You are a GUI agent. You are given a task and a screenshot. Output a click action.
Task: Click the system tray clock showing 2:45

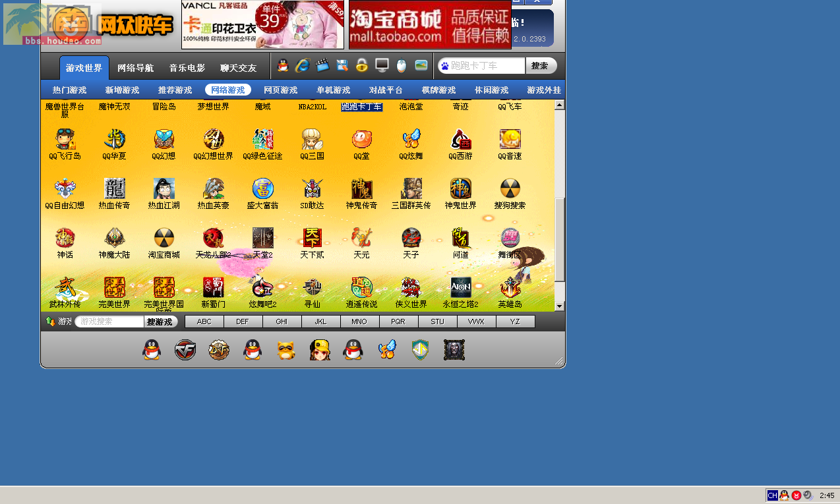coord(827,495)
